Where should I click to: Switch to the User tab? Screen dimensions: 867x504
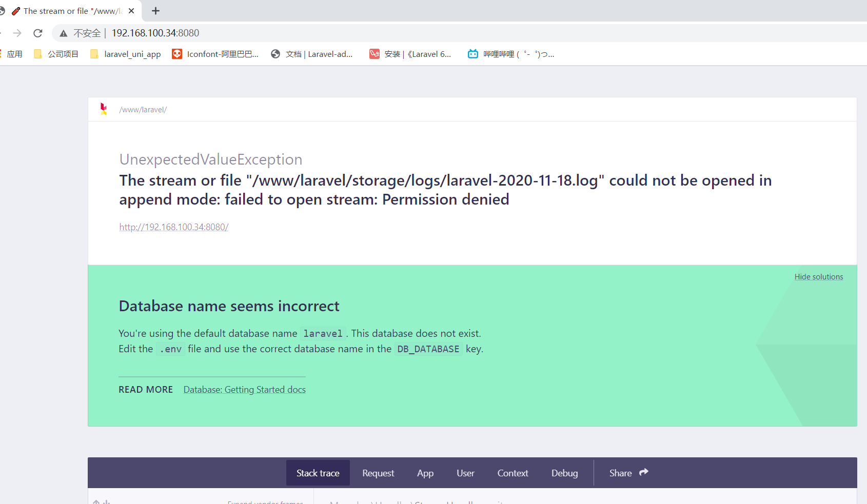coord(465,473)
